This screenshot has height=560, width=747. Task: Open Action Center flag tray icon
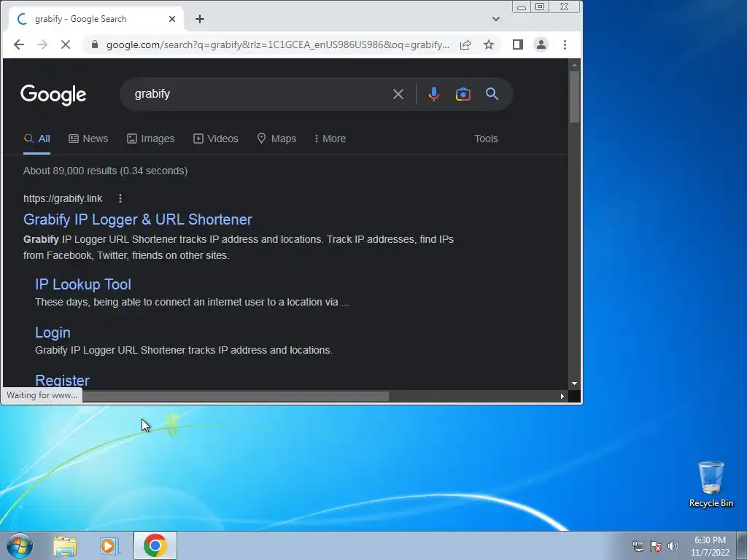click(656, 546)
